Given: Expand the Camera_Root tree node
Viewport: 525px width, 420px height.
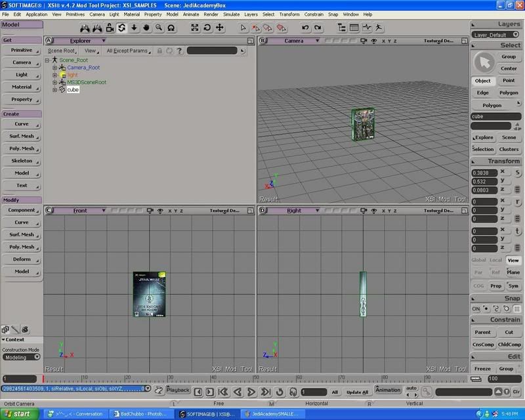Looking at the screenshot, I should pyautogui.click(x=54, y=68).
